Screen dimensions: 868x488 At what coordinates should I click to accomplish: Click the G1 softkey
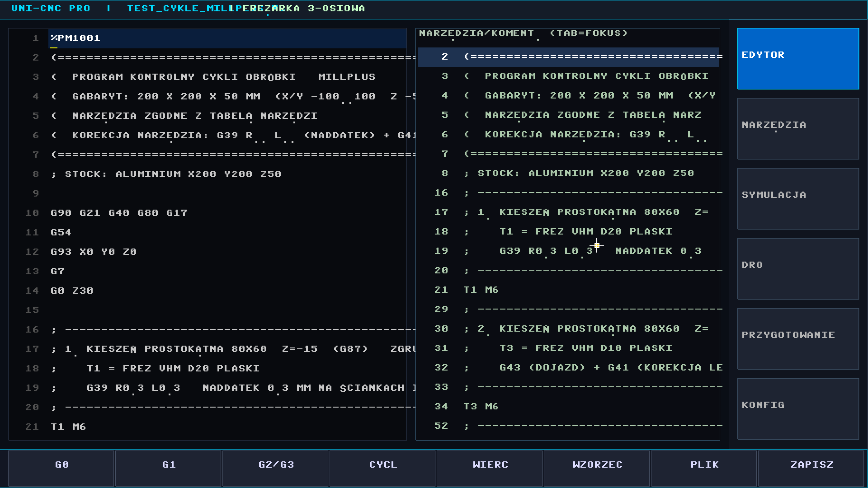click(169, 468)
